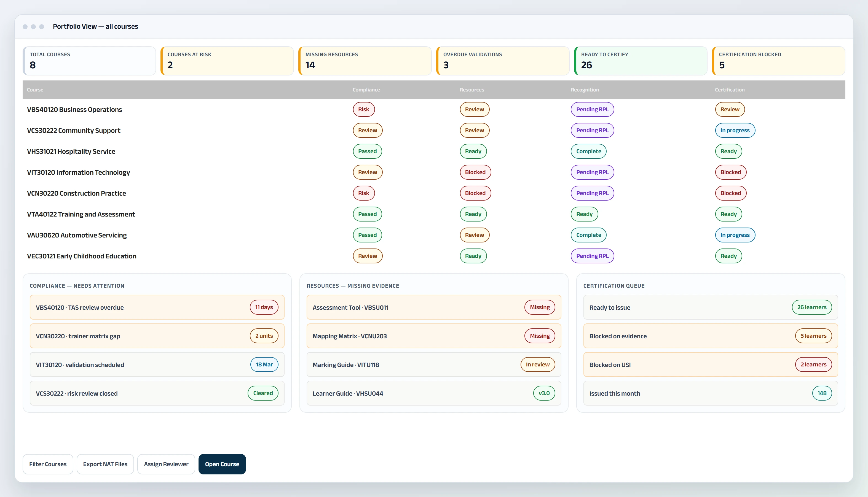Click In progress badge for Community Support
This screenshot has height=497, width=868.
pos(735,130)
